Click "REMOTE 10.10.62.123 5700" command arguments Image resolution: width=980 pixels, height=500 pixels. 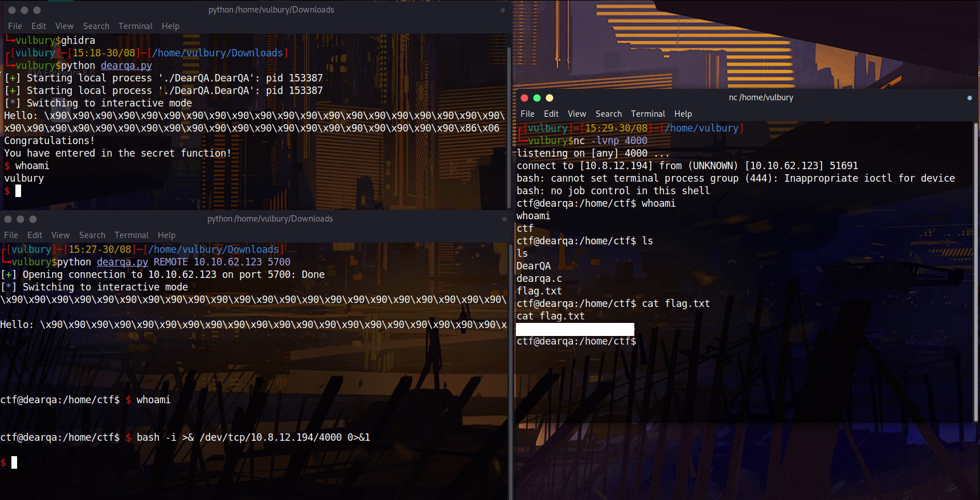click(222, 262)
